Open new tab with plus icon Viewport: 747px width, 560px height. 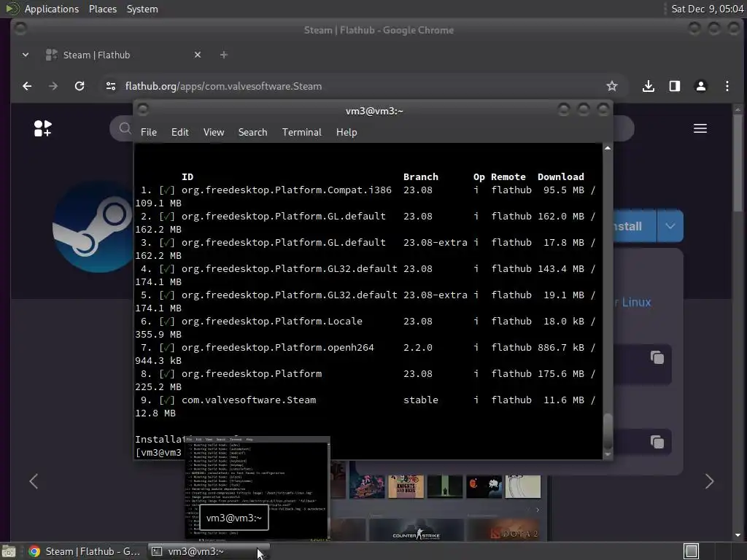click(x=223, y=55)
